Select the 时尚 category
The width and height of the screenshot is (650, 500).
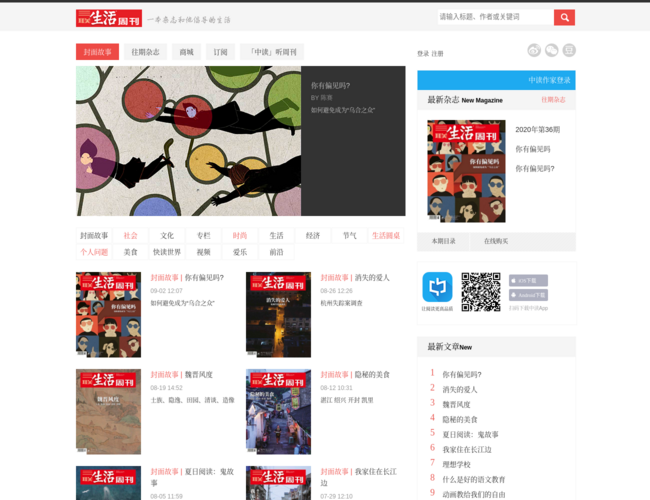point(240,235)
